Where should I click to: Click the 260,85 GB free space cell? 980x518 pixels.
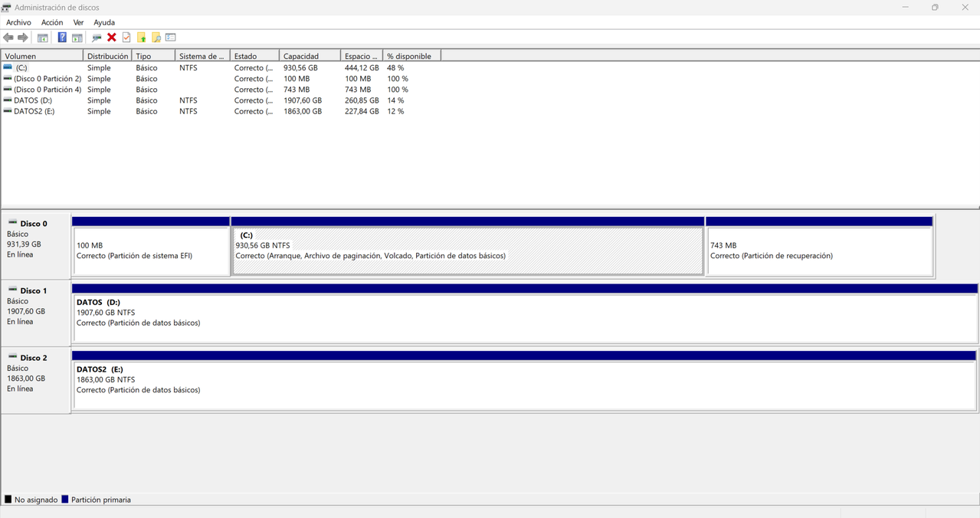click(362, 100)
